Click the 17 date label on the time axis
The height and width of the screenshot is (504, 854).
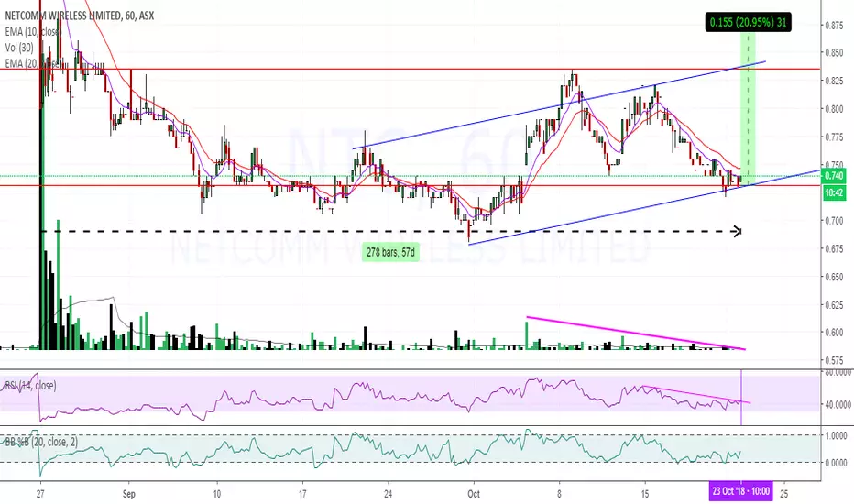point(302,494)
